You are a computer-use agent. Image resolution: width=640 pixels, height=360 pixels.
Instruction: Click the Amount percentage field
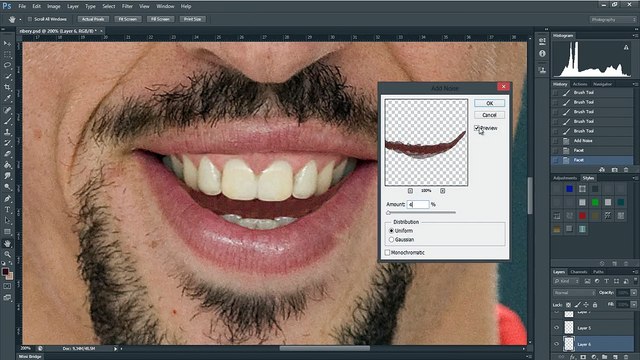tap(418, 204)
